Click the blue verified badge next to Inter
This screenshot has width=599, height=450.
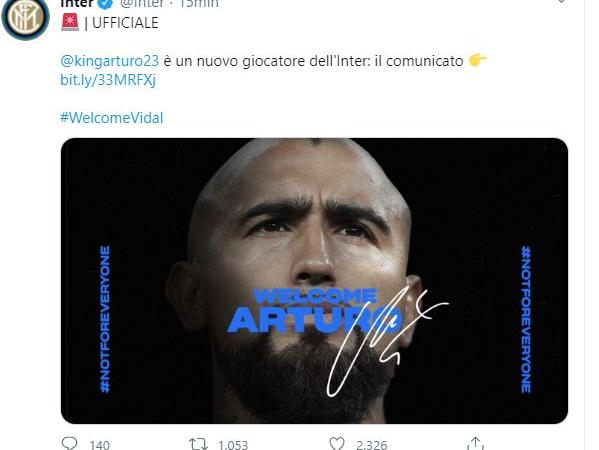click(x=106, y=3)
